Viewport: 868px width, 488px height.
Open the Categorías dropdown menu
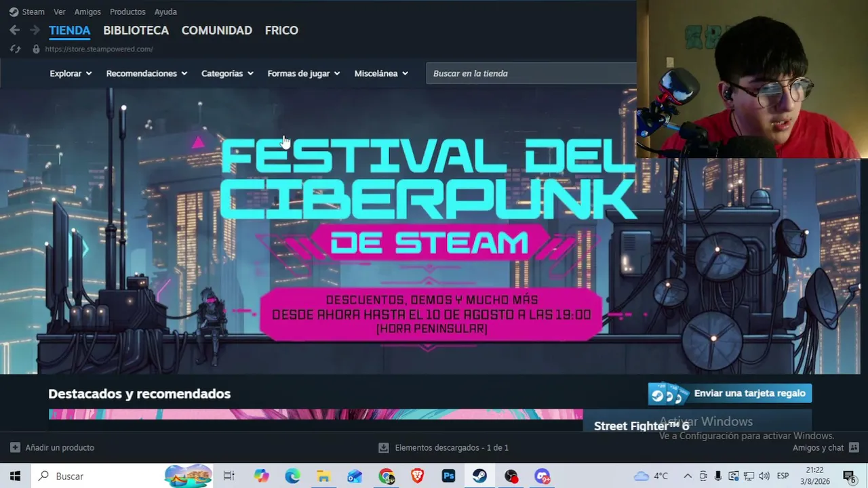(227, 73)
